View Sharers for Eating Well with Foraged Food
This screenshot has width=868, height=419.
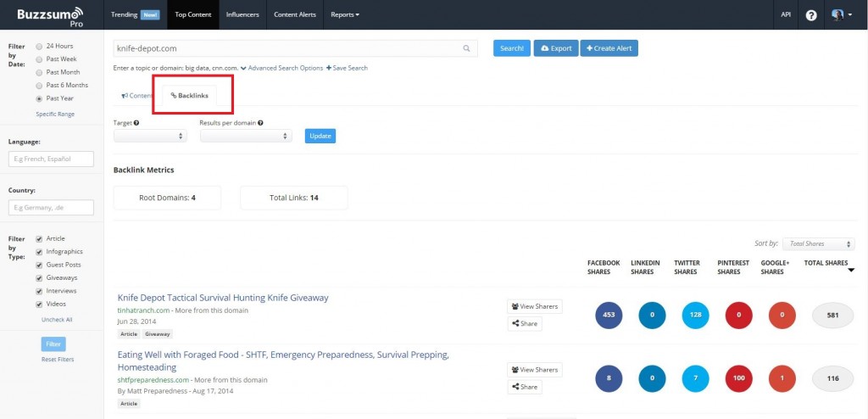(535, 370)
